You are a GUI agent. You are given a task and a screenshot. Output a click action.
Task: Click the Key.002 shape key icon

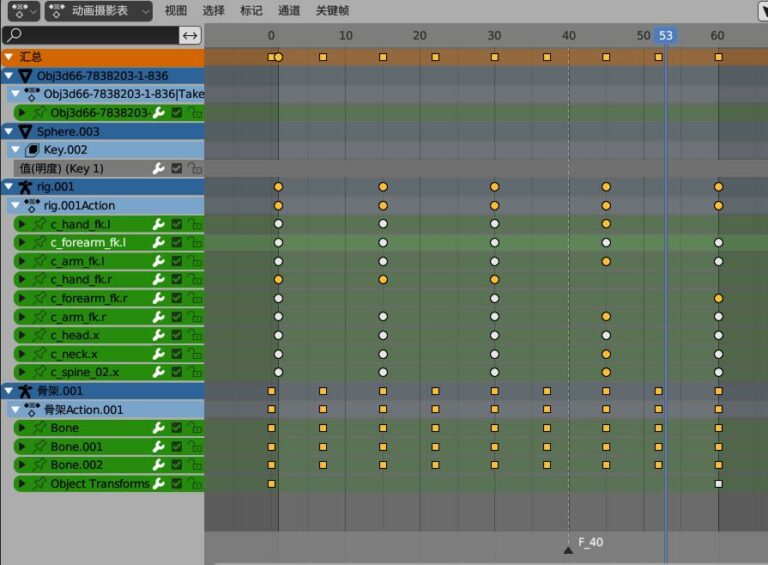coord(32,149)
